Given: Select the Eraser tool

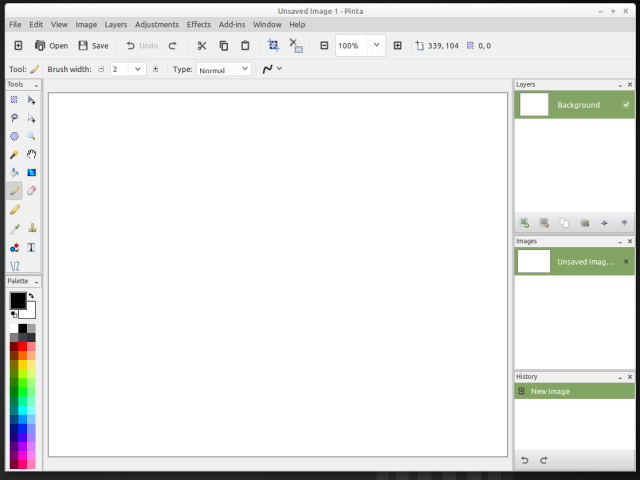Looking at the screenshot, I should coord(31,191).
